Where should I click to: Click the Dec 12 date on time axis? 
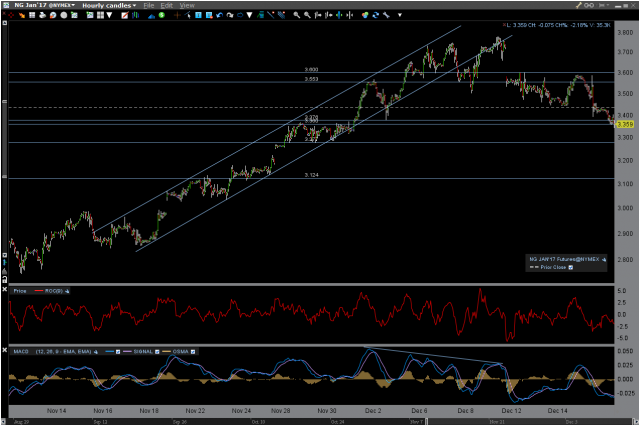[x=511, y=410]
